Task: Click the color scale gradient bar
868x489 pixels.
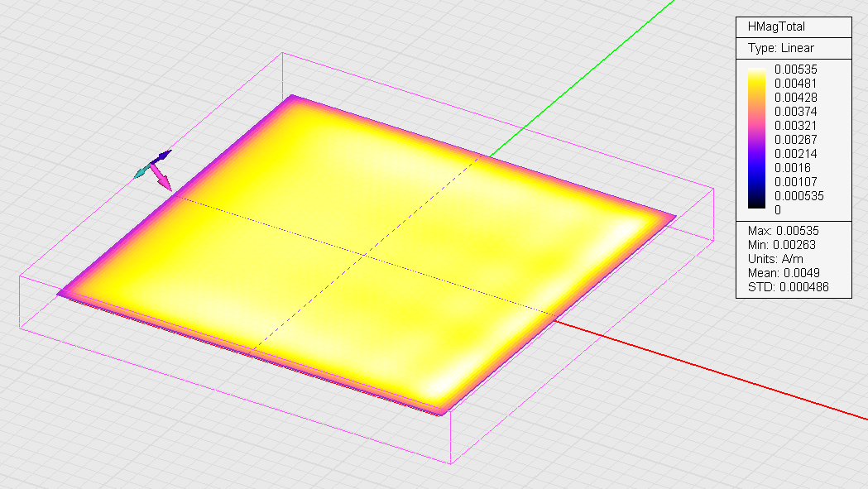Action: click(757, 138)
